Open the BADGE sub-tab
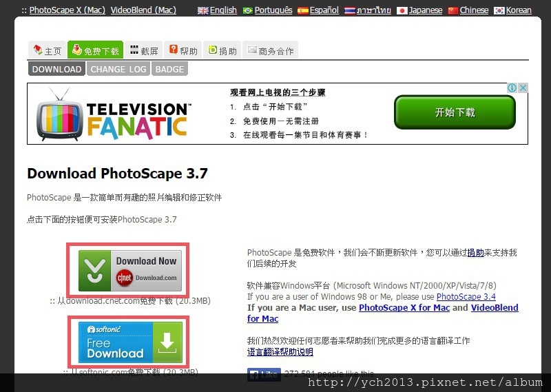Image resolution: width=551 pixels, height=392 pixels. pos(169,69)
